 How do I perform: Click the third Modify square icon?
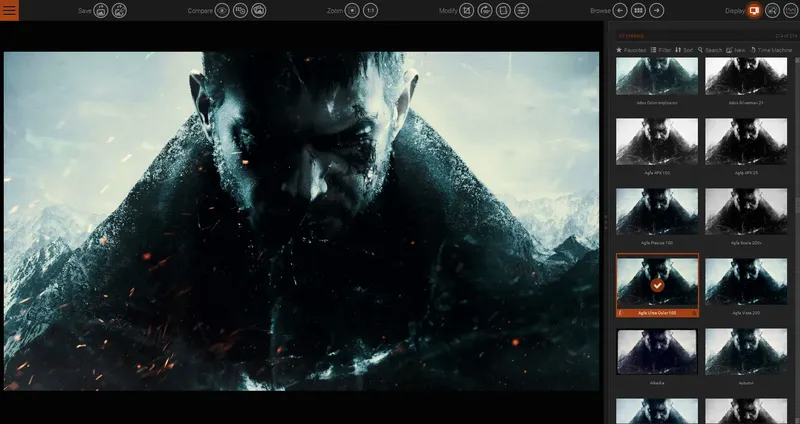tap(503, 10)
